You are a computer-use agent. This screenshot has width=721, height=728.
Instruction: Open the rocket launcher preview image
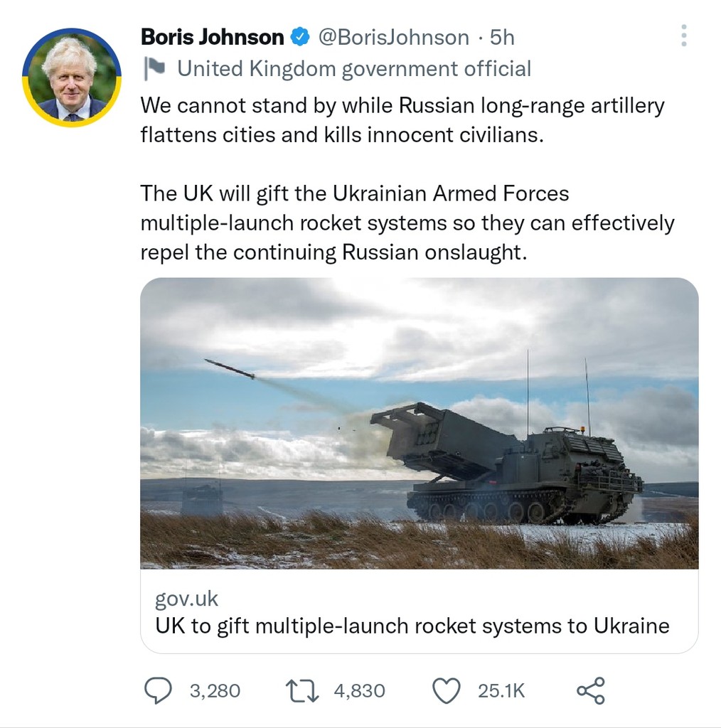419,423
